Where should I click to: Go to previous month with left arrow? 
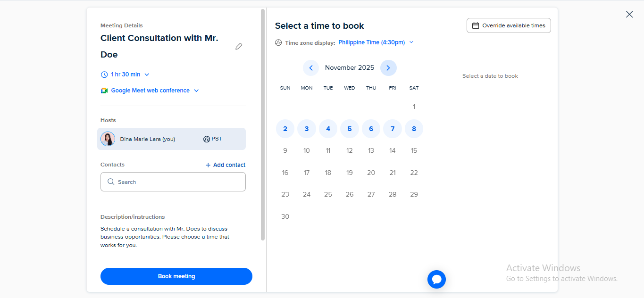(311, 68)
